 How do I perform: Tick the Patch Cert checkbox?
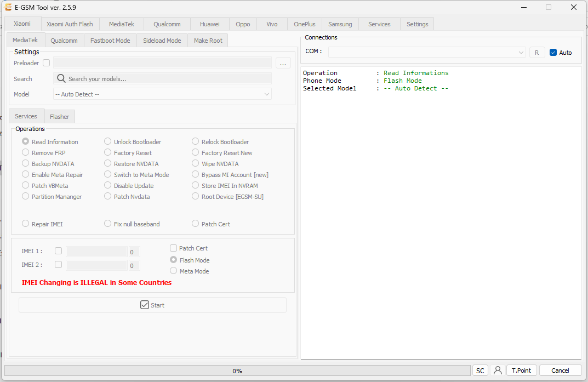(173, 248)
